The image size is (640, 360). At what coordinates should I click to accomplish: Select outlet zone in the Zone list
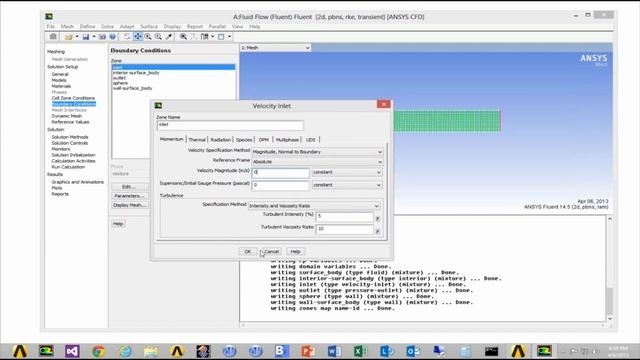(120, 78)
